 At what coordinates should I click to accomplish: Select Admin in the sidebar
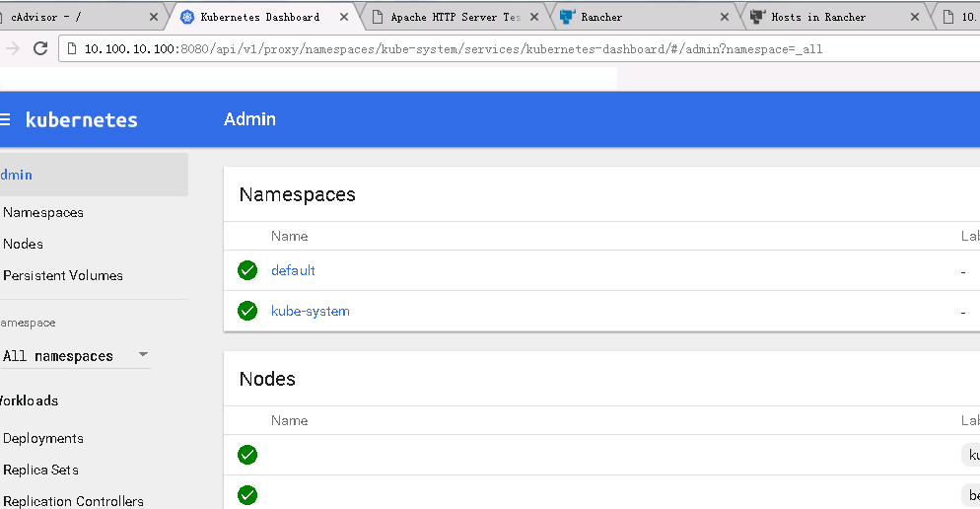(94, 175)
